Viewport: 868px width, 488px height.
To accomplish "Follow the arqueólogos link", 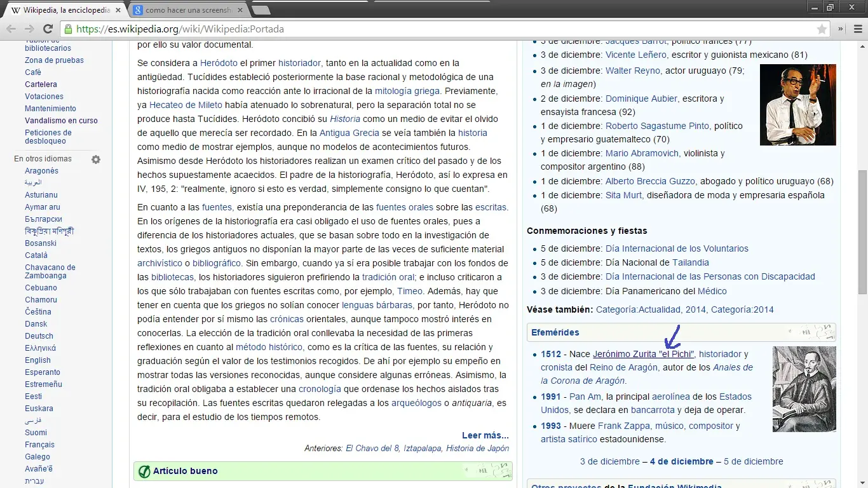I will point(416,403).
